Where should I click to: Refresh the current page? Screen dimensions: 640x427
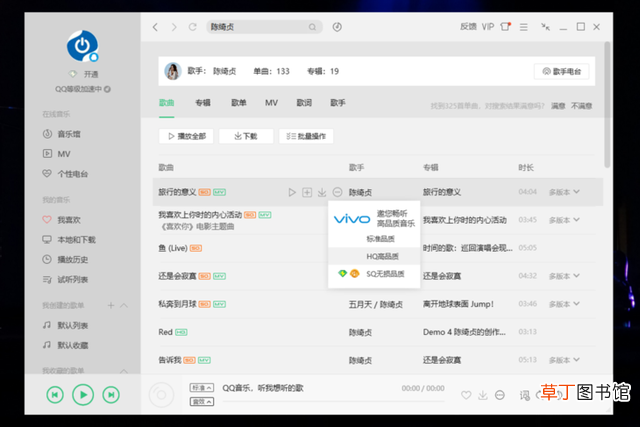tap(193, 27)
